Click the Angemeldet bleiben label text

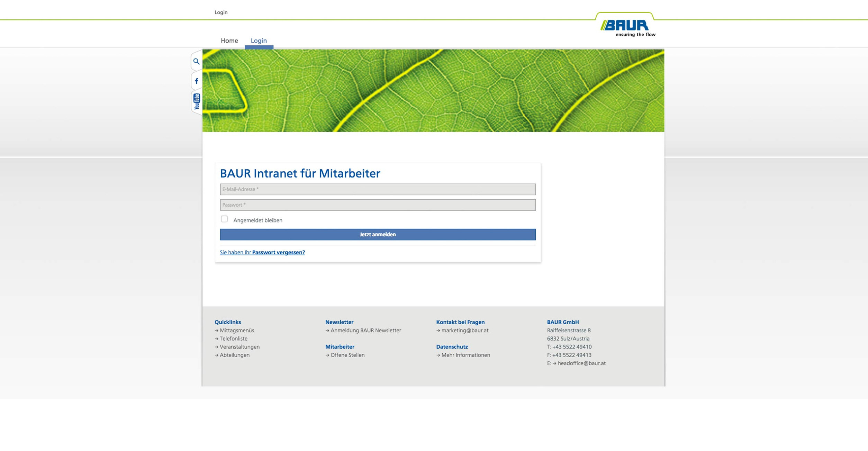click(x=258, y=220)
